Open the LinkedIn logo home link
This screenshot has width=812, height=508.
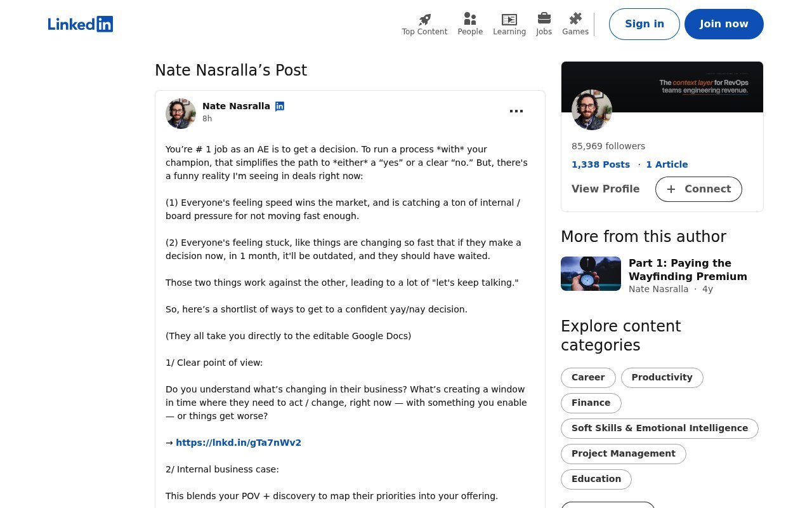tap(81, 24)
